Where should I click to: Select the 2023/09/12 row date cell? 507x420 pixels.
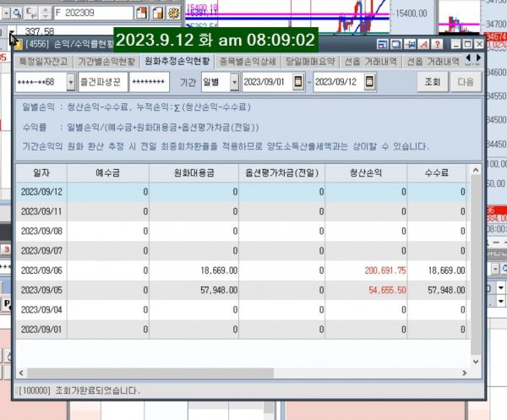pos(41,192)
